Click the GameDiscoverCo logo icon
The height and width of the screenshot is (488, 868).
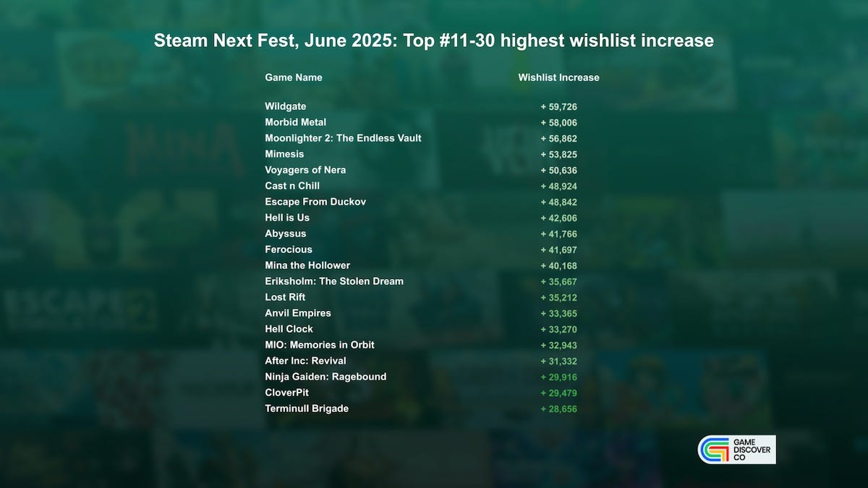coord(714,450)
